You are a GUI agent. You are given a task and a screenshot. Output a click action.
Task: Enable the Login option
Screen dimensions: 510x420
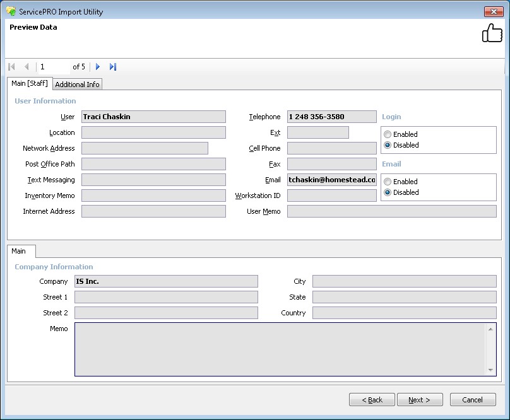tap(388, 134)
